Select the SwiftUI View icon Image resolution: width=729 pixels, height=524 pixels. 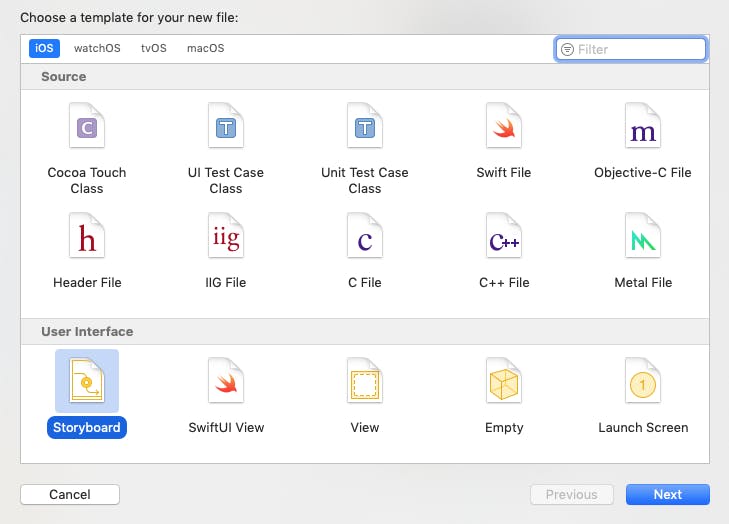pos(226,380)
